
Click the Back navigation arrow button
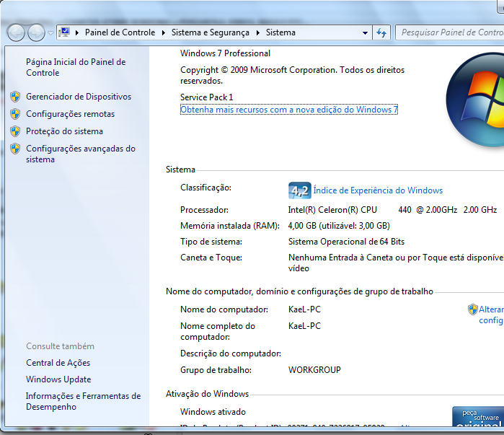pos(16,32)
